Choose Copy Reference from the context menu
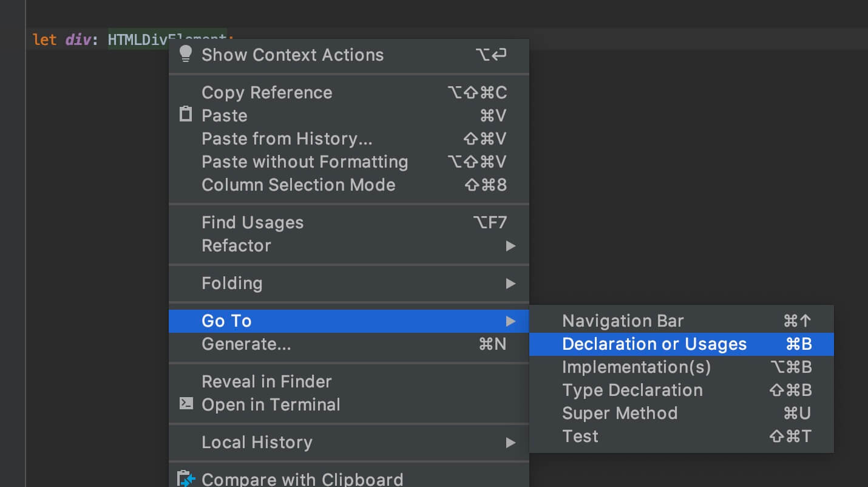 [349, 92]
